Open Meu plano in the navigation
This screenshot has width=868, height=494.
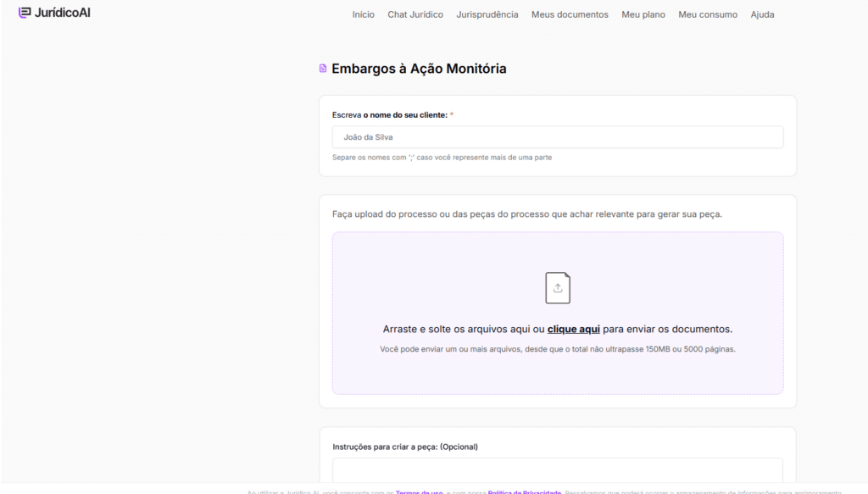pos(643,14)
